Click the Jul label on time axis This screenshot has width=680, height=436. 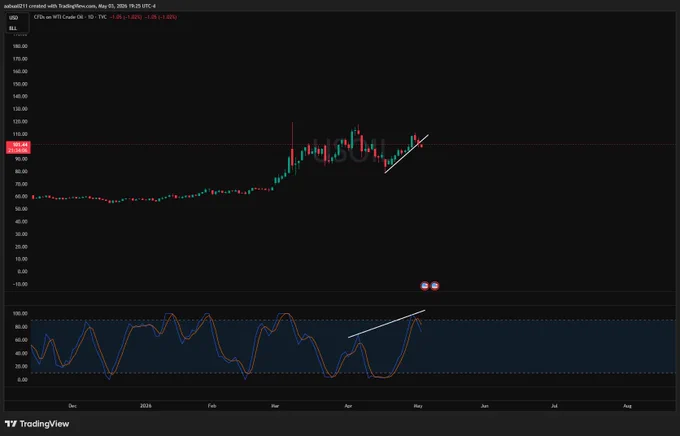[x=554, y=406]
